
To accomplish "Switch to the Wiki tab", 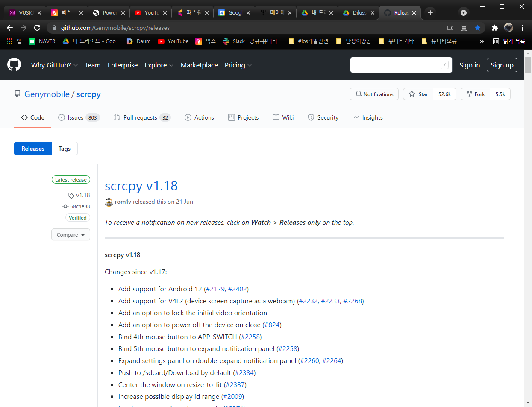I will pos(283,117).
